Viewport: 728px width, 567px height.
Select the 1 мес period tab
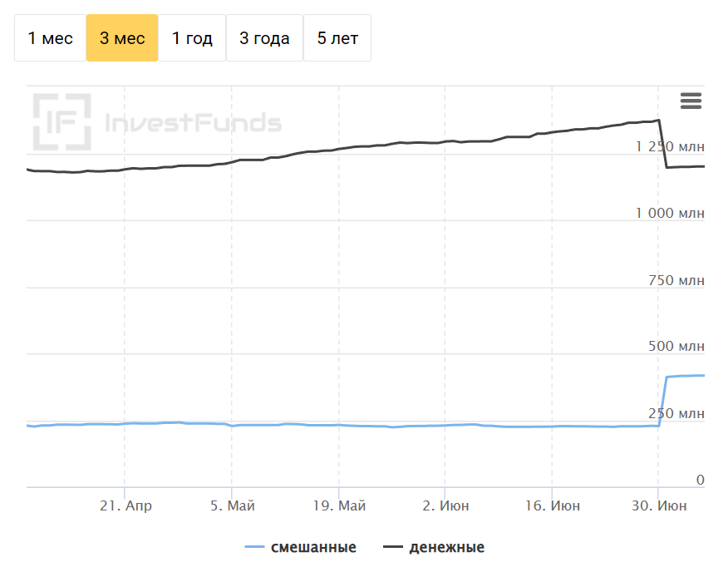[50, 38]
